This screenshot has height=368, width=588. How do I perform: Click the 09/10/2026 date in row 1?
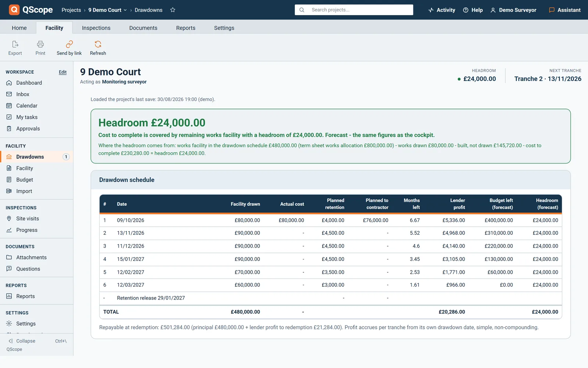tap(130, 220)
